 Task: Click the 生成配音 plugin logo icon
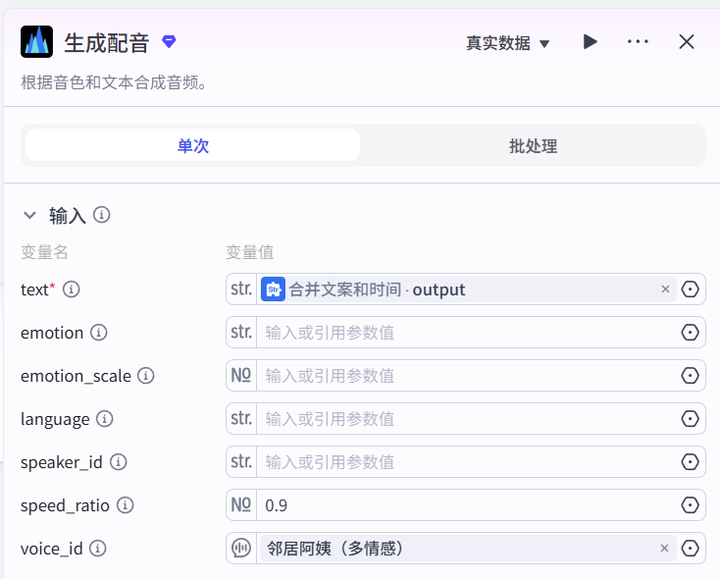click(37, 42)
